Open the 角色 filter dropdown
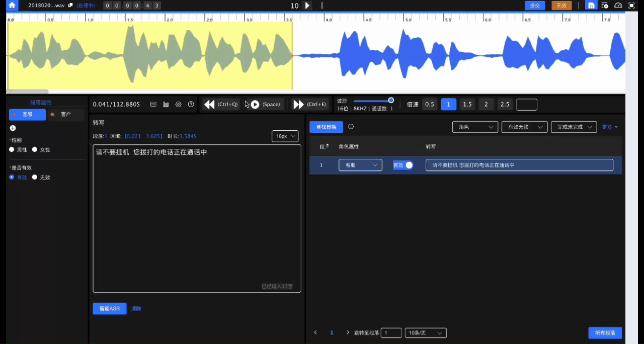 tap(474, 127)
